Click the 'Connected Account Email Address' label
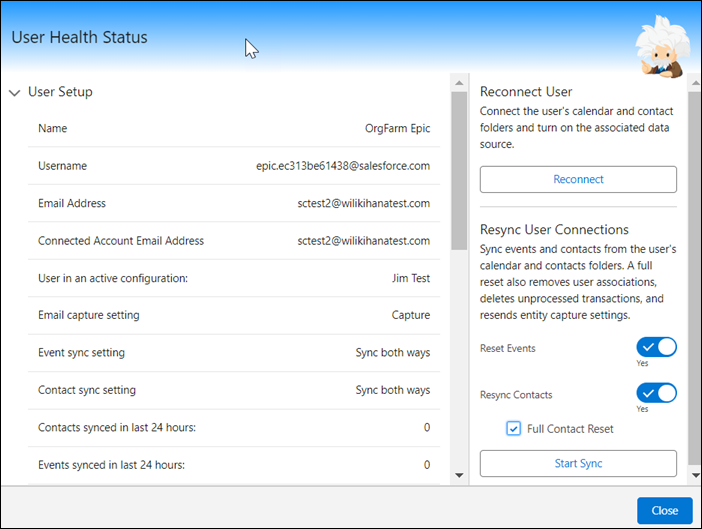The image size is (702, 529). point(121,241)
